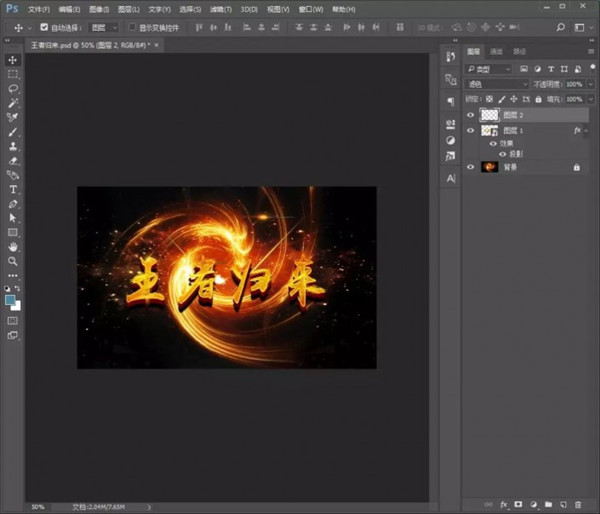Hide the 图层 2 layer
The width and height of the screenshot is (600, 514).
click(x=471, y=115)
